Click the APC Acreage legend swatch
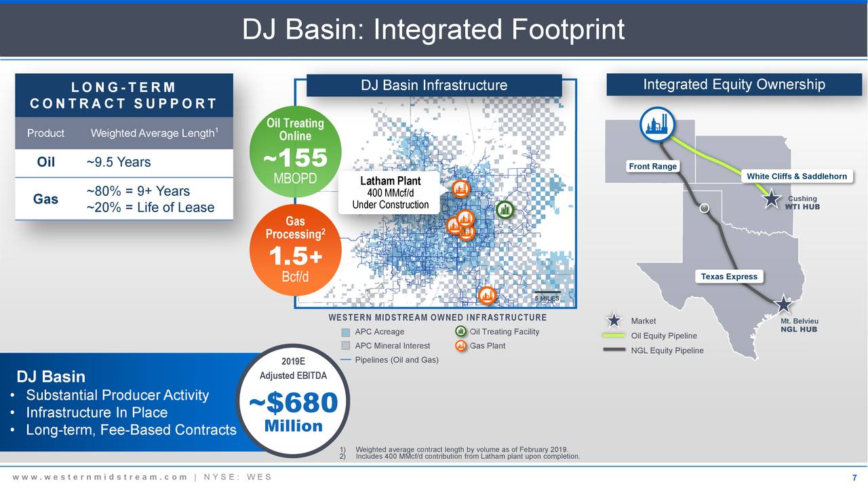The image size is (868, 488). (x=346, y=332)
